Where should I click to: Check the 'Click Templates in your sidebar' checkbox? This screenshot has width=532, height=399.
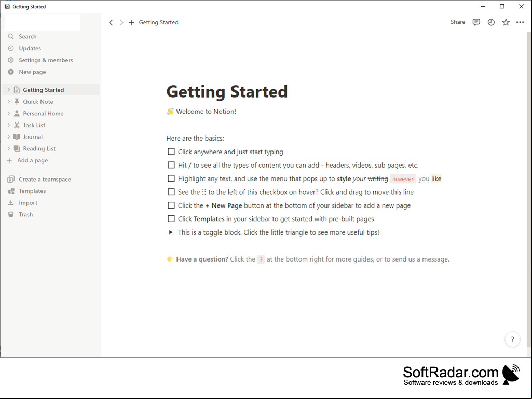[x=171, y=219]
